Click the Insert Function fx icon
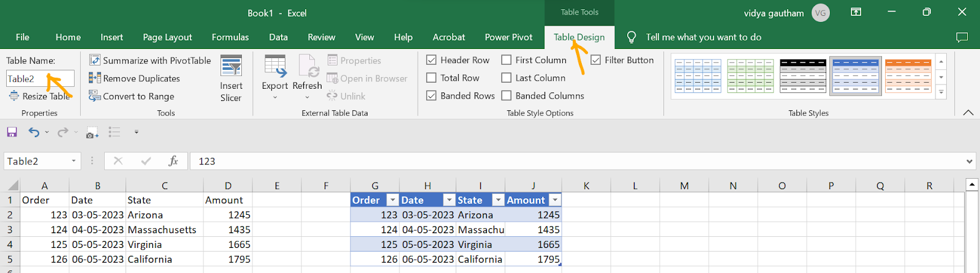This screenshot has height=273, width=980. point(173,161)
